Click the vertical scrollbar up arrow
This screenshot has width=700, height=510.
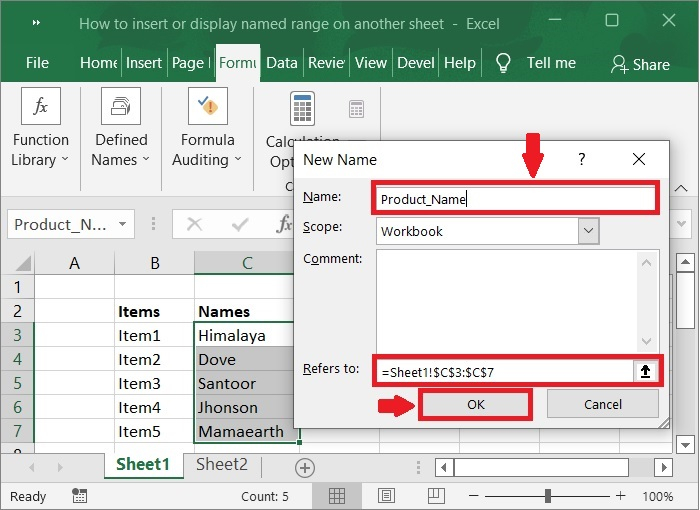coord(685,263)
